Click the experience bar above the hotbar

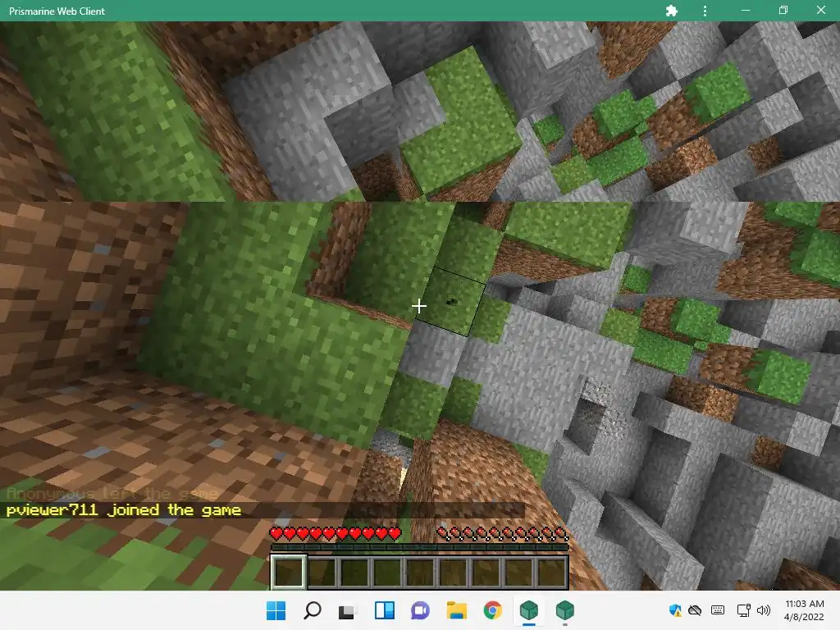(x=419, y=547)
